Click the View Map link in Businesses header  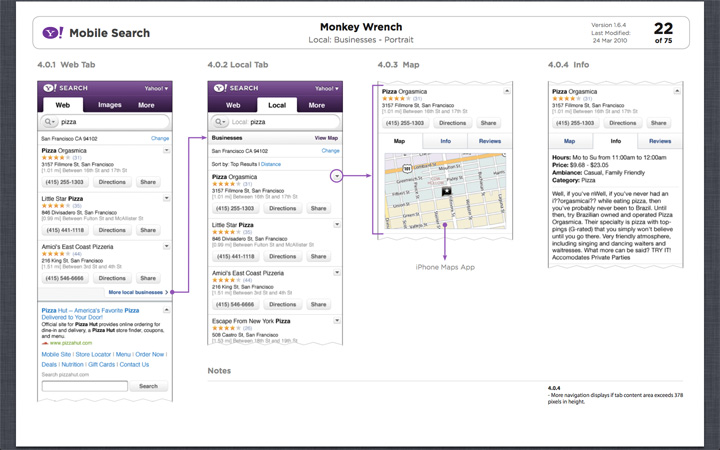coord(326,138)
